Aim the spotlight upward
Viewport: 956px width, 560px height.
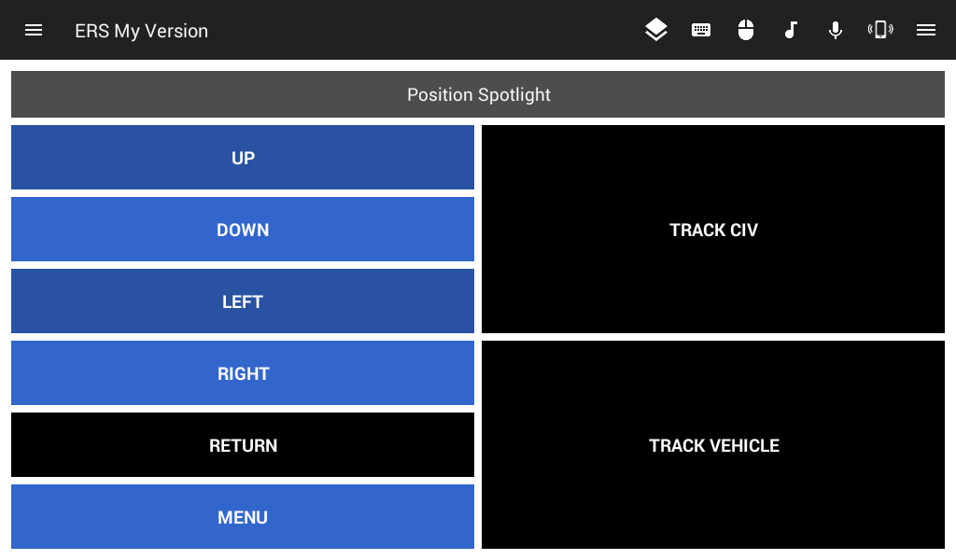pyautogui.click(x=243, y=158)
